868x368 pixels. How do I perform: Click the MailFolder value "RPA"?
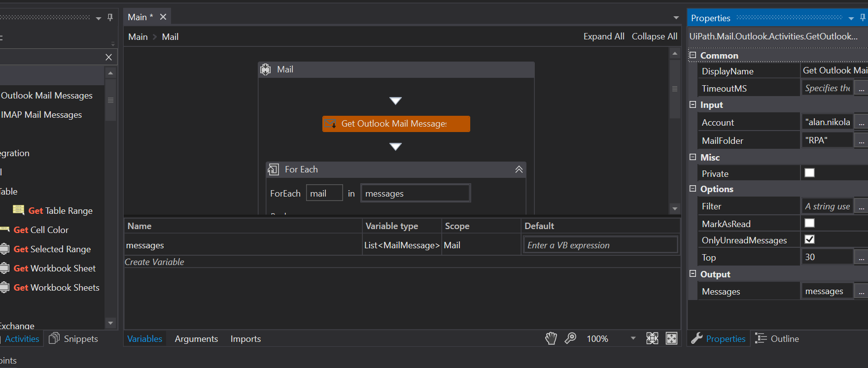tap(827, 140)
